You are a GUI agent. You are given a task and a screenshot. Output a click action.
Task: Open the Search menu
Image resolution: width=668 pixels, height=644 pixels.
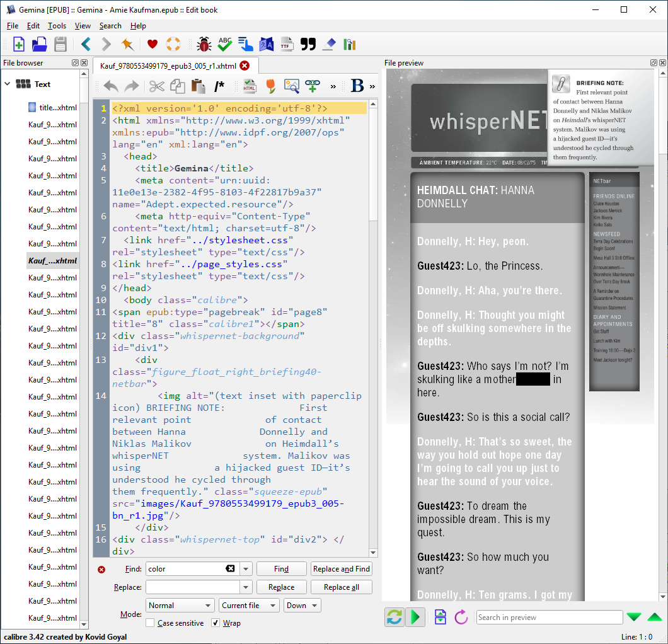[x=110, y=26]
